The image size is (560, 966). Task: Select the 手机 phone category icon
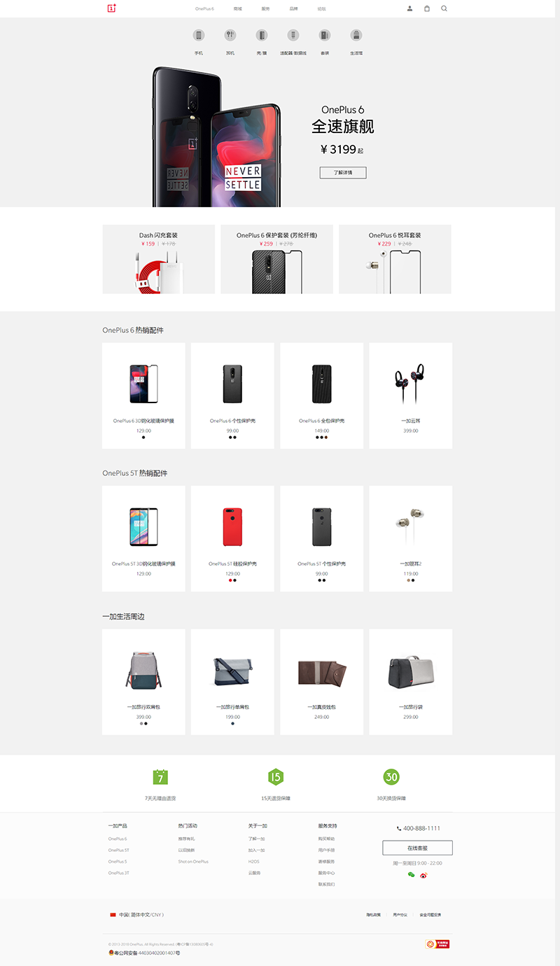199,35
